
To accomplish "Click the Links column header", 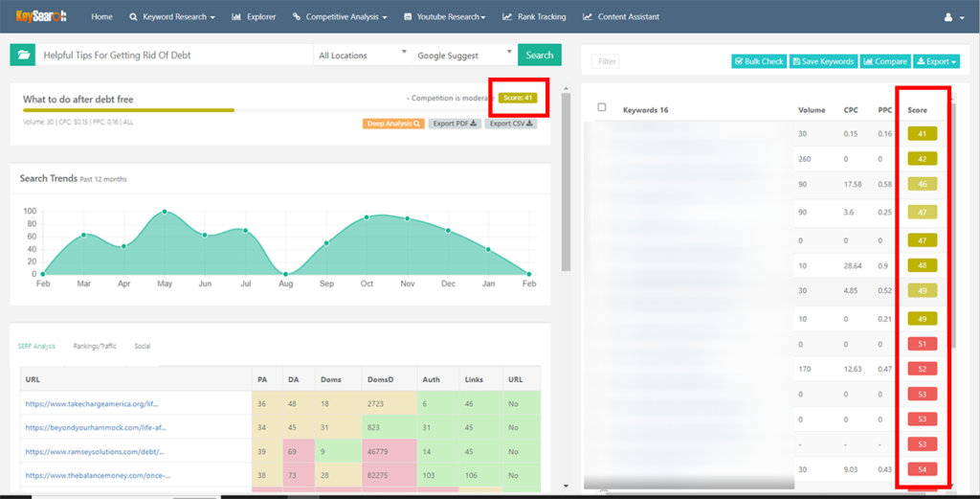I will click(474, 379).
